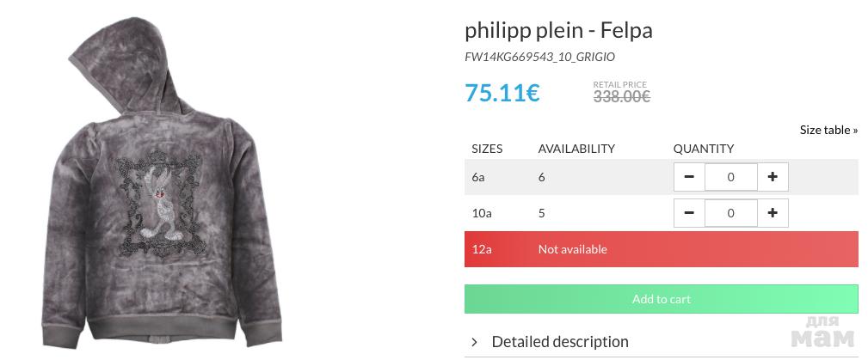868x360 pixels.
Task: Click the QUANTITY column header
Action: tap(703, 149)
